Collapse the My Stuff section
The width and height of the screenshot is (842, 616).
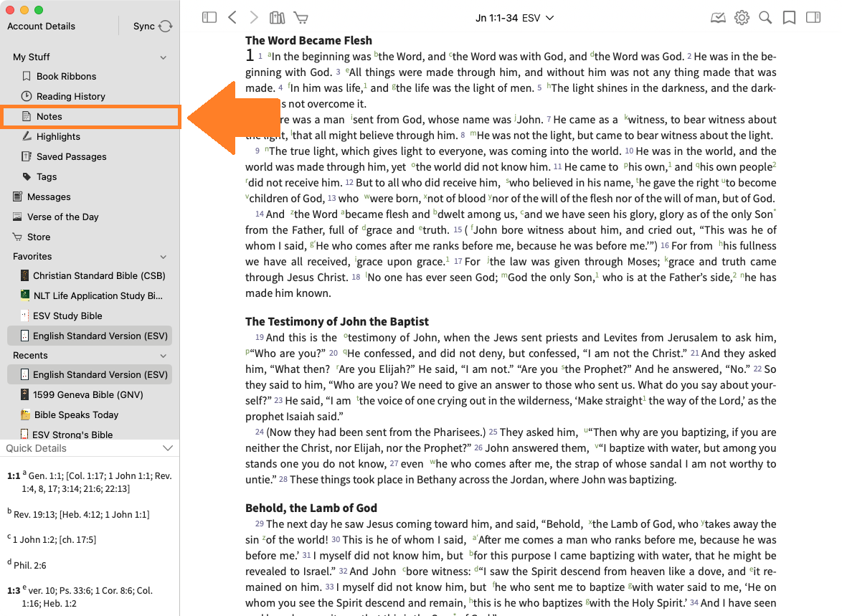164,57
